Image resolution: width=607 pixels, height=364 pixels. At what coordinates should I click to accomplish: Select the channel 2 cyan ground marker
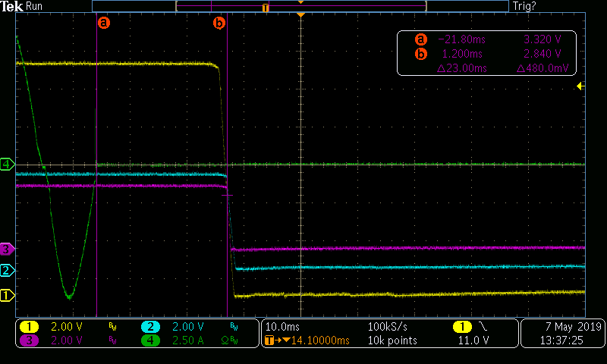point(8,271)
